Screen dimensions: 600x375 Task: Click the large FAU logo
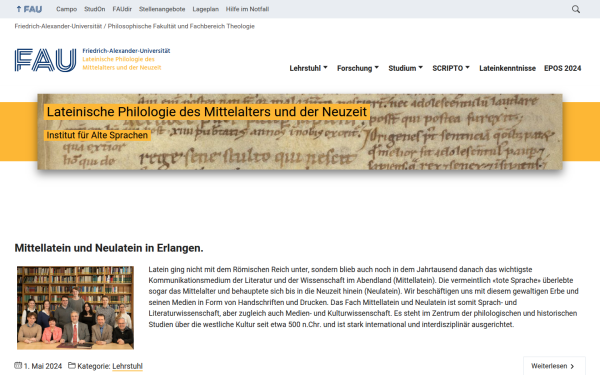tap(46, 60)
